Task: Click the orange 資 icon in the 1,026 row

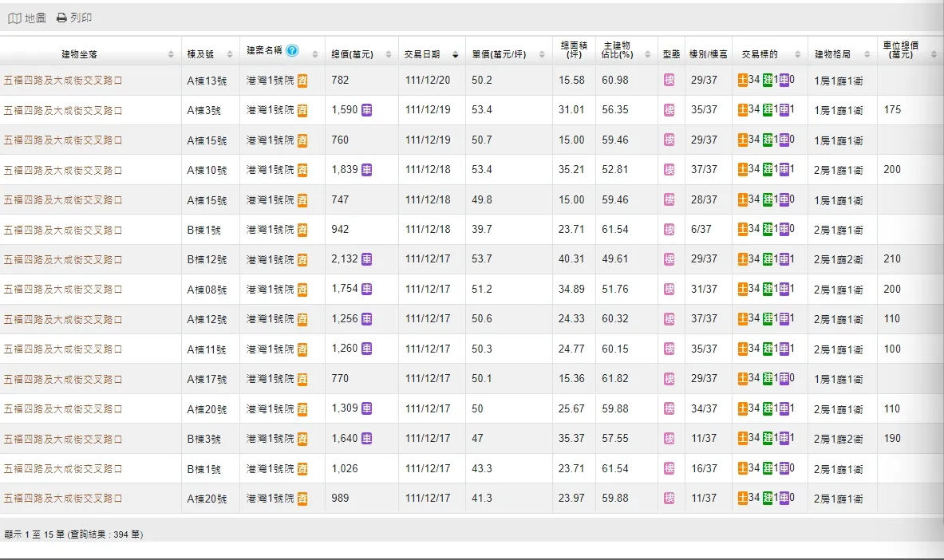Action: coord(302,469)
